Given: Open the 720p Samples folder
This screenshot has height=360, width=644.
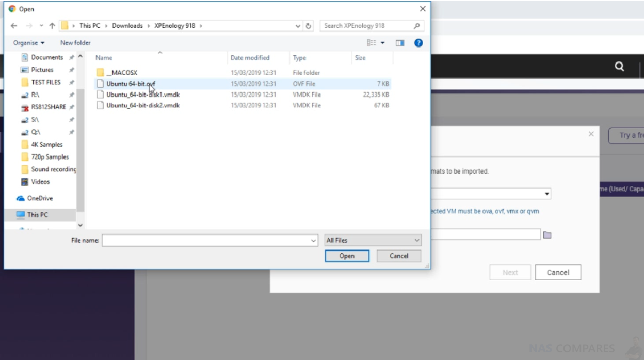Looking at the screenshot, I should click(x=50, y=157).
